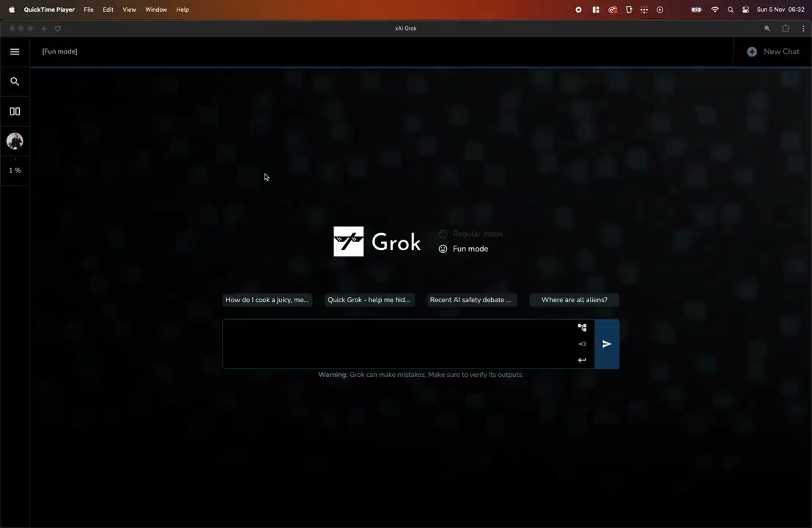Viewport: 812px width, 528px height.
Task: Open your profile avatar in the sidebar
Action: (x=15, y=141)
